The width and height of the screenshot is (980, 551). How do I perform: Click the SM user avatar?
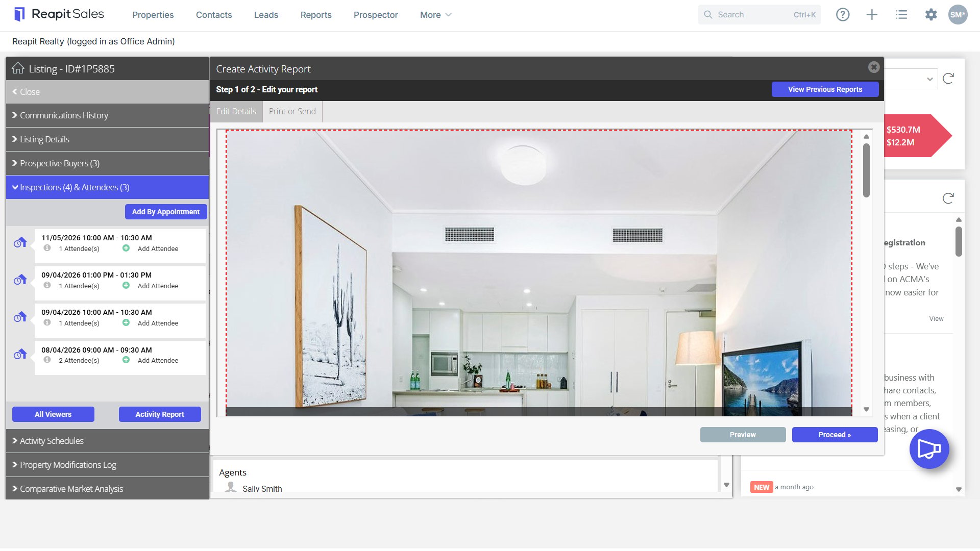pos(958,15)
